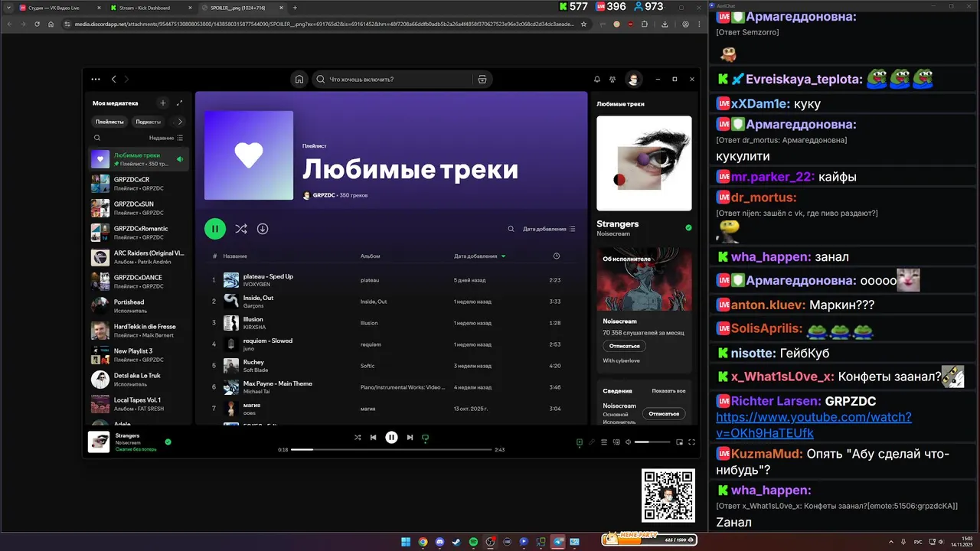The height and width of the screenshot is (551, 980).
Task: Open the GRPZDCxCR playlist
Action: [x=138, y=184]
